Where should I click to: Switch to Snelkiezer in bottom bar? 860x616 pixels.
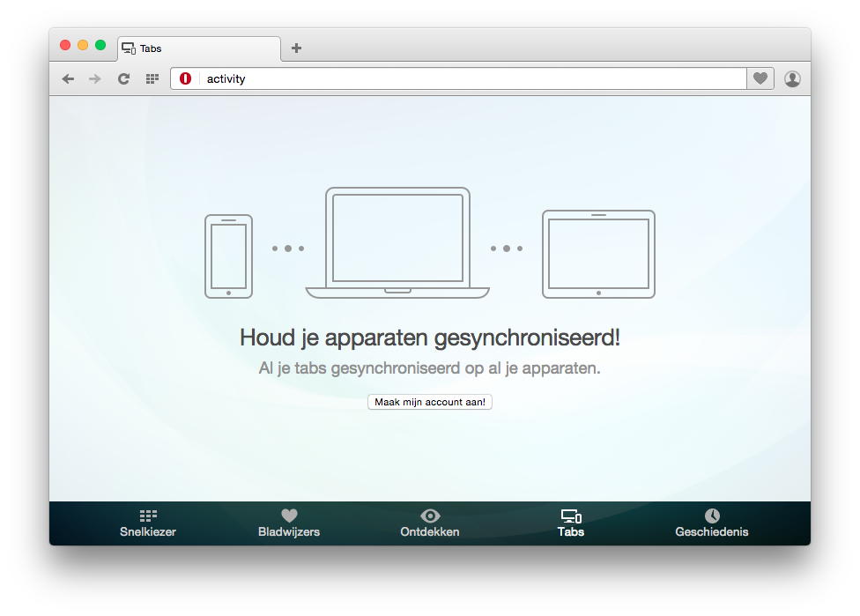(148, 523)
